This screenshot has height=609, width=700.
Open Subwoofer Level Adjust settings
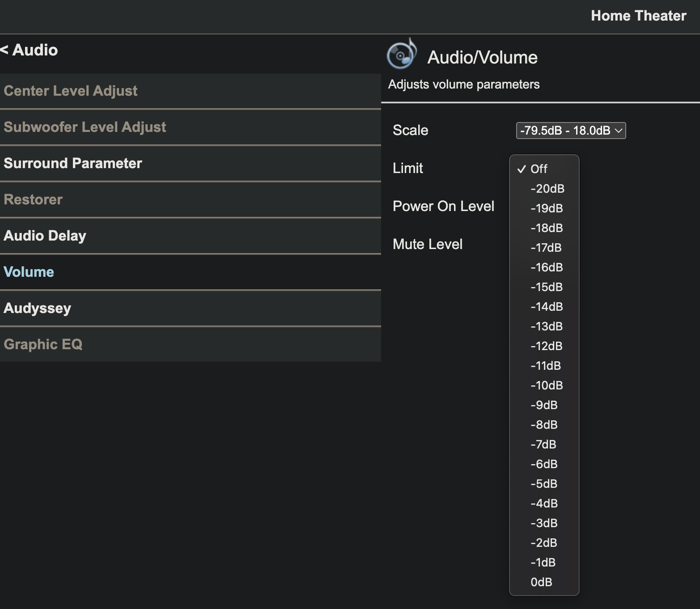(85, 127)
